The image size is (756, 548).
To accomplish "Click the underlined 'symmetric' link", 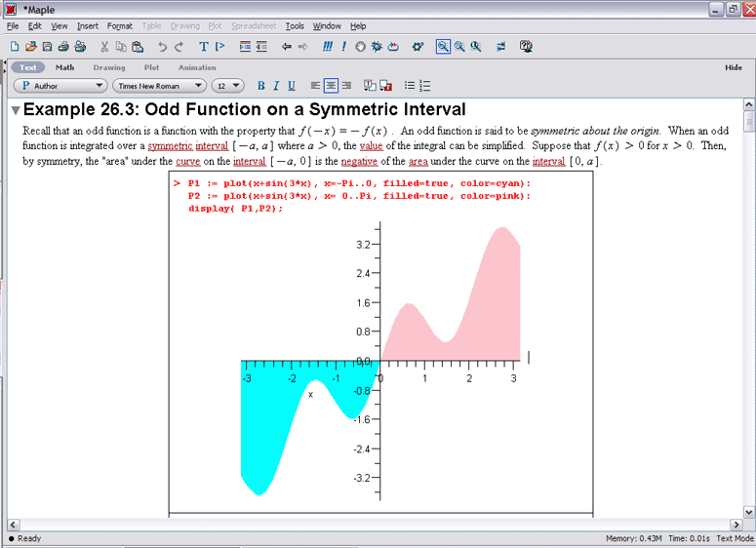I will click(170, 146).
